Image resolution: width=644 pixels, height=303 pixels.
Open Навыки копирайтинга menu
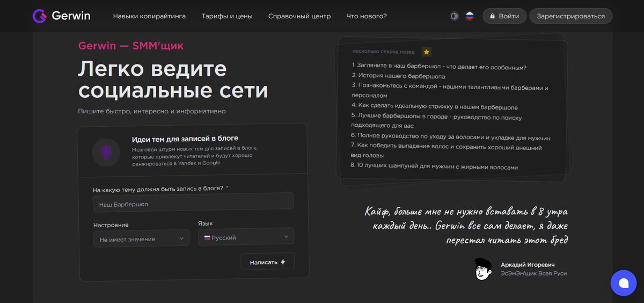149,16
